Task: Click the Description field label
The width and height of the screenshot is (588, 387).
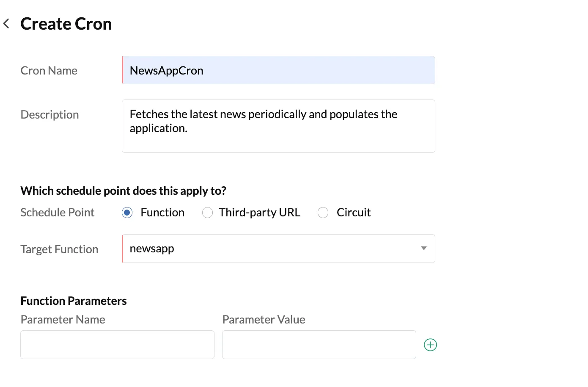Action: [x=49, y=115]
